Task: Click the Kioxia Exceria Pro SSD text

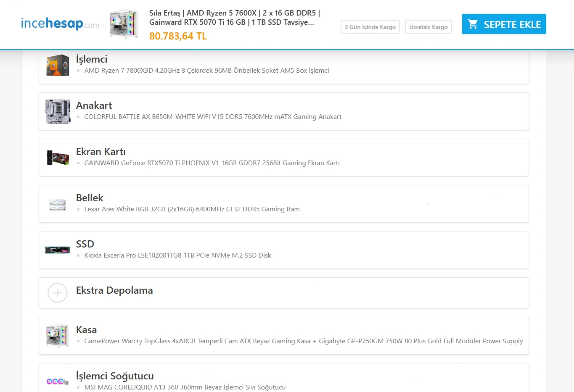Action: click(177, 255)
